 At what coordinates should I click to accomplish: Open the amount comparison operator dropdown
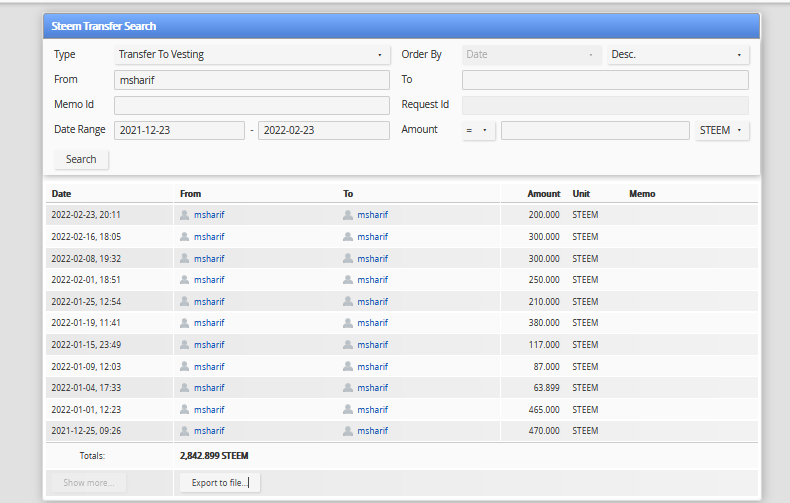click(478, 130)
